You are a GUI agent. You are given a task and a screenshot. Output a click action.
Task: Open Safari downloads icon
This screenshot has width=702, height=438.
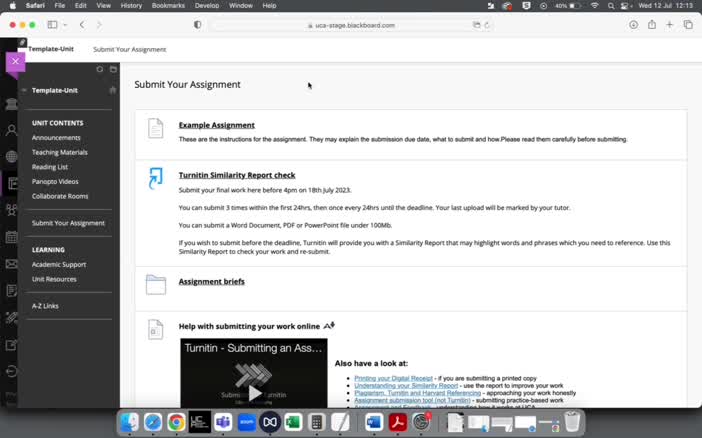pyautogui.click(x=634, y=25)
